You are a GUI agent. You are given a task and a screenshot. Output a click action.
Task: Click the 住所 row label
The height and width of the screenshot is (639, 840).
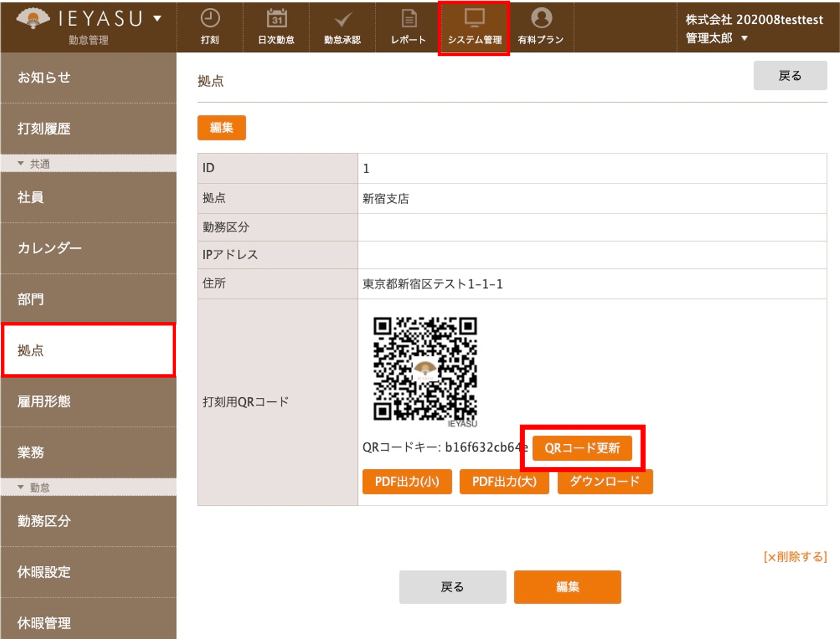214,283
